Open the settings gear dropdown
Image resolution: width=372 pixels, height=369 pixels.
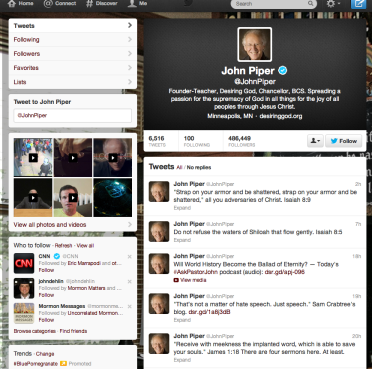pos(333,4)
